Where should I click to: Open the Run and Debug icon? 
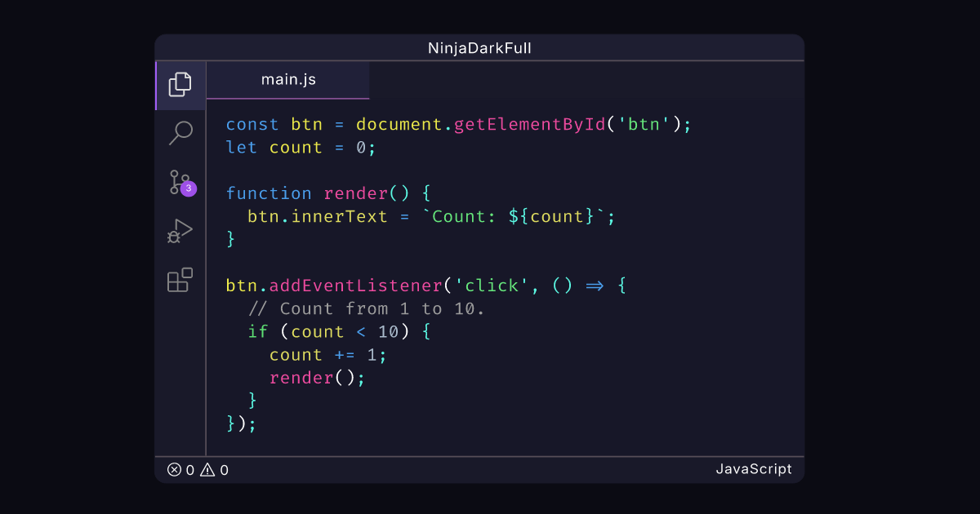pos(180,231)
